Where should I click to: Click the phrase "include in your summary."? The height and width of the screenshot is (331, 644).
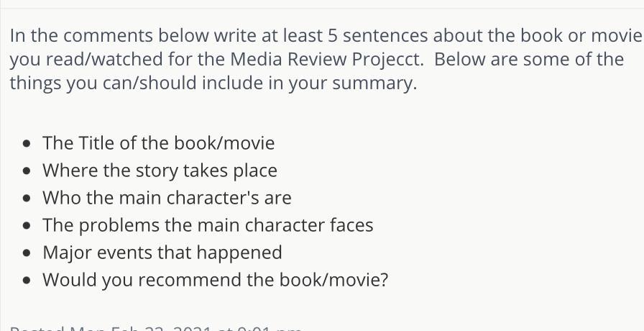pos(309,83)
